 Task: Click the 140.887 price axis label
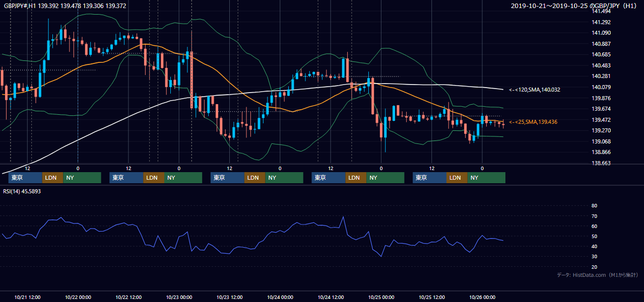(x=601, y=44)
